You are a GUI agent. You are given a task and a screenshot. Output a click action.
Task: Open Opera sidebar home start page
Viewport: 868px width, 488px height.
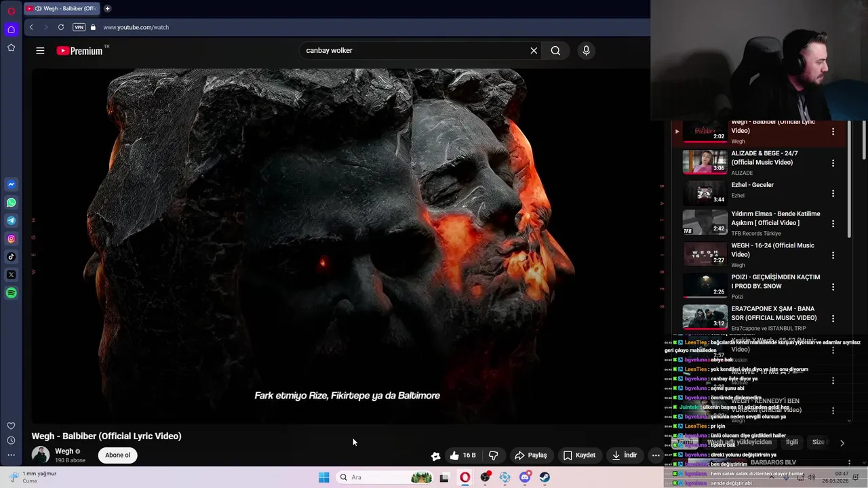pyautogui.click(x=11, y=29)
